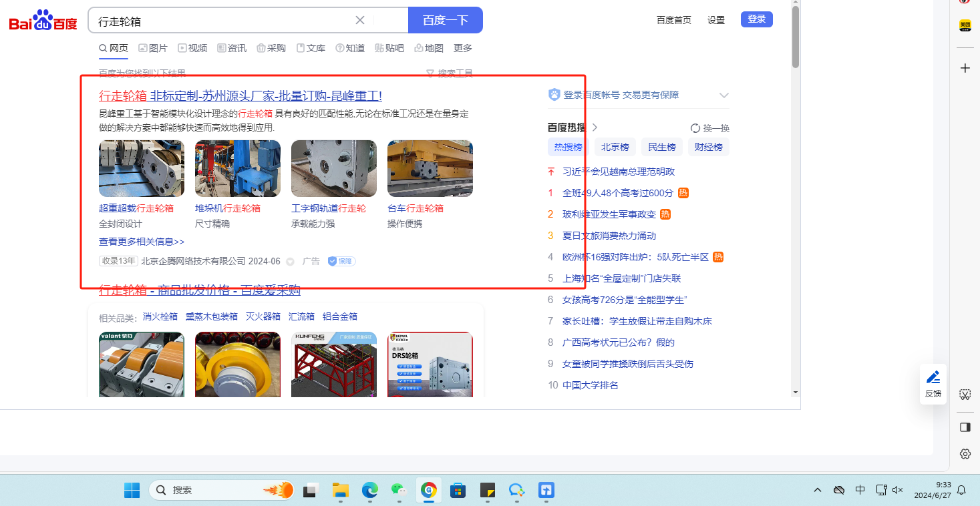
Task: Open Task View on the taskbar
Action: point(311,490)
